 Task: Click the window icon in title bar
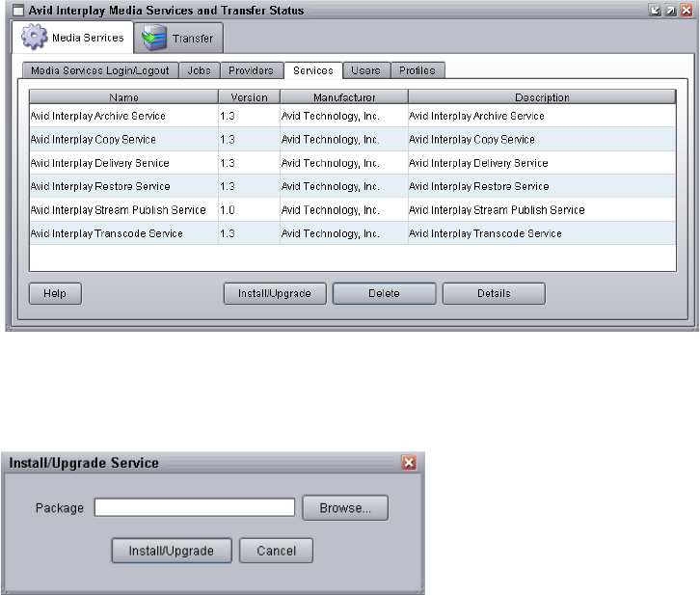(18, 10)
